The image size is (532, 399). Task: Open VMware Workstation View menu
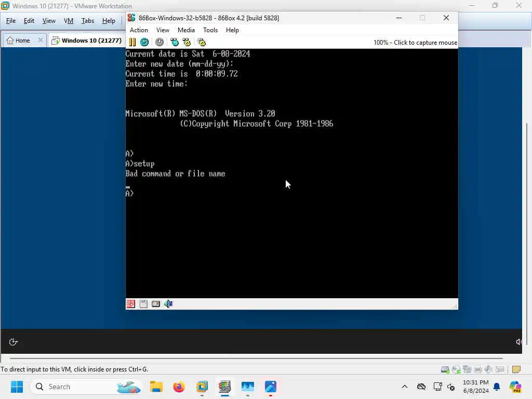49,21
